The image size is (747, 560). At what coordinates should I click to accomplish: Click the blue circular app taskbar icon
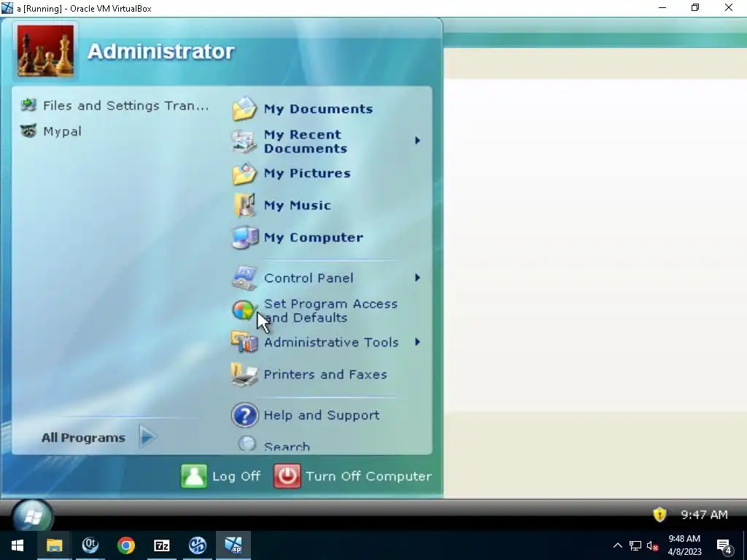click(198, 545)
